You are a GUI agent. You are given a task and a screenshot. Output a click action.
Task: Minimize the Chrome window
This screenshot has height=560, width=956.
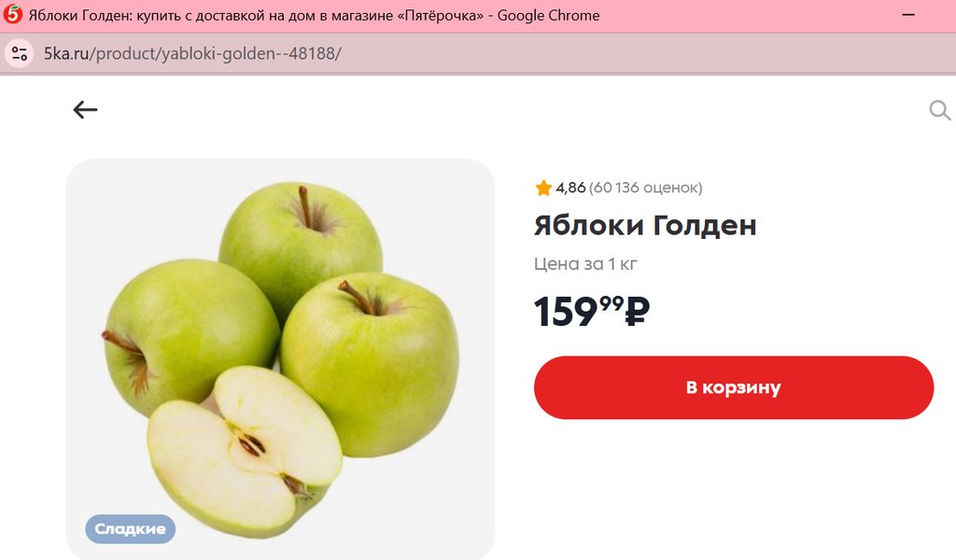908,15
